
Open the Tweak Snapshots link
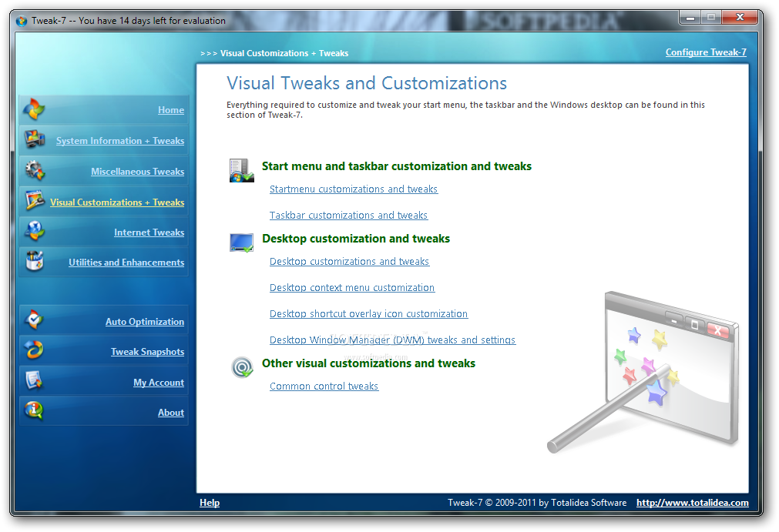coord(147,352)
